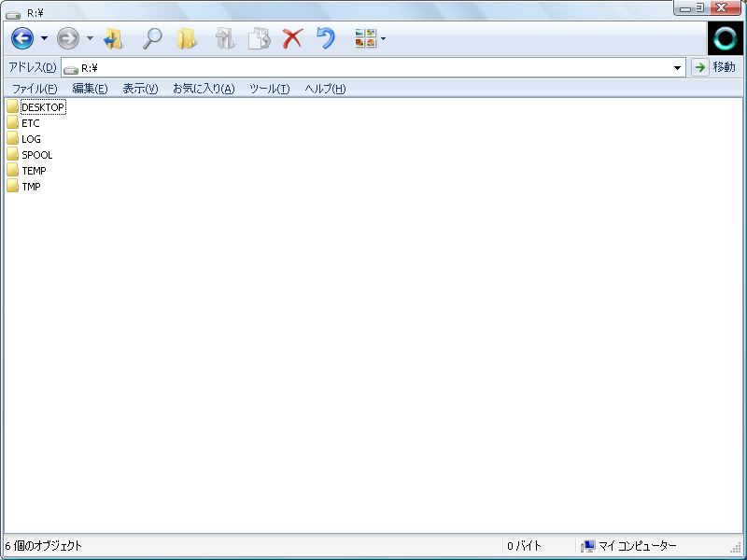Click the TMP folder icon
This screenshot has height=560, width=747.
pyautogui.click(x=13, y=186)
